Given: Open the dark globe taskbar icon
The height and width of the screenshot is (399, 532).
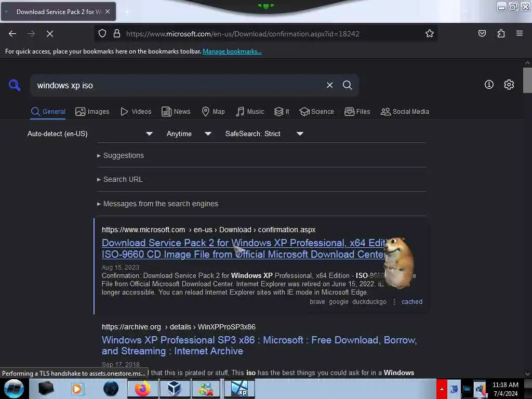Looking at the screenshot, I should click(111, 389).
